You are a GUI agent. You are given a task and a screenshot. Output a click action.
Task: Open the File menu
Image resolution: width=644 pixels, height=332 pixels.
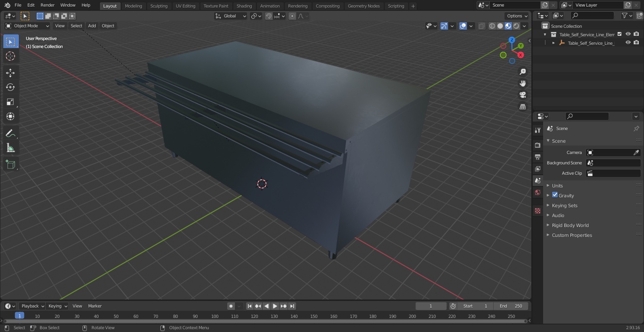pyautogui.click(x=18, y=5)
